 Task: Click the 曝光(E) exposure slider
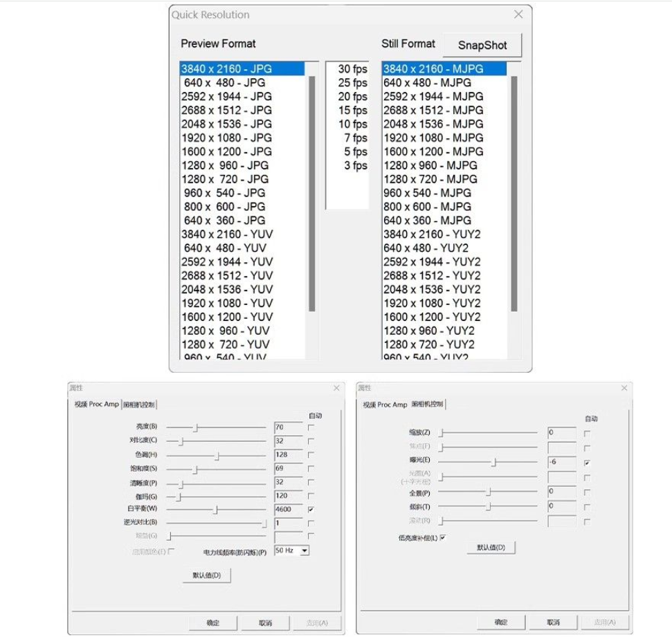(488, 462)
